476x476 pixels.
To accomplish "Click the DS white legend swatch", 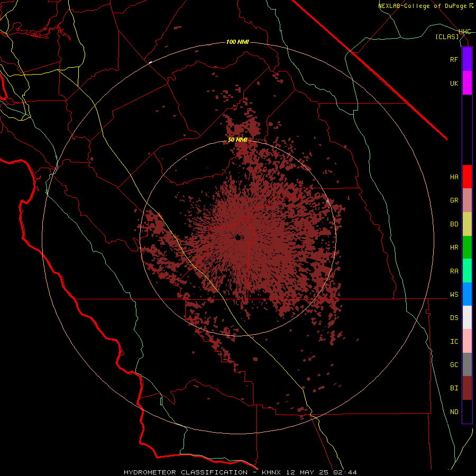I will pos(467,317).
